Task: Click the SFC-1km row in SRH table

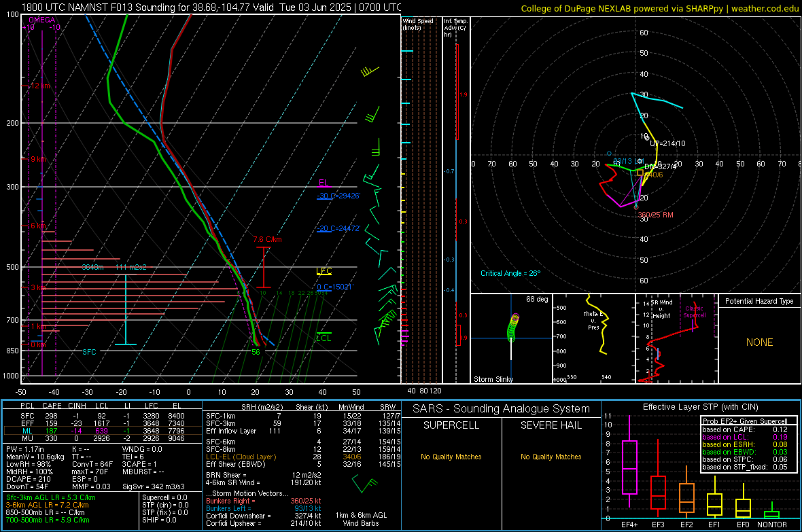Action: [302, 416]
